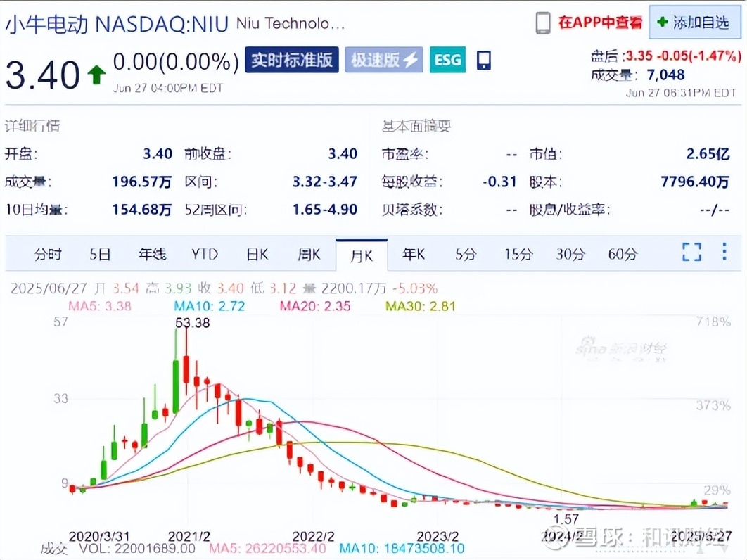
Task: Click the MA5: 3.38 indicator label
Action: (100, 306)
